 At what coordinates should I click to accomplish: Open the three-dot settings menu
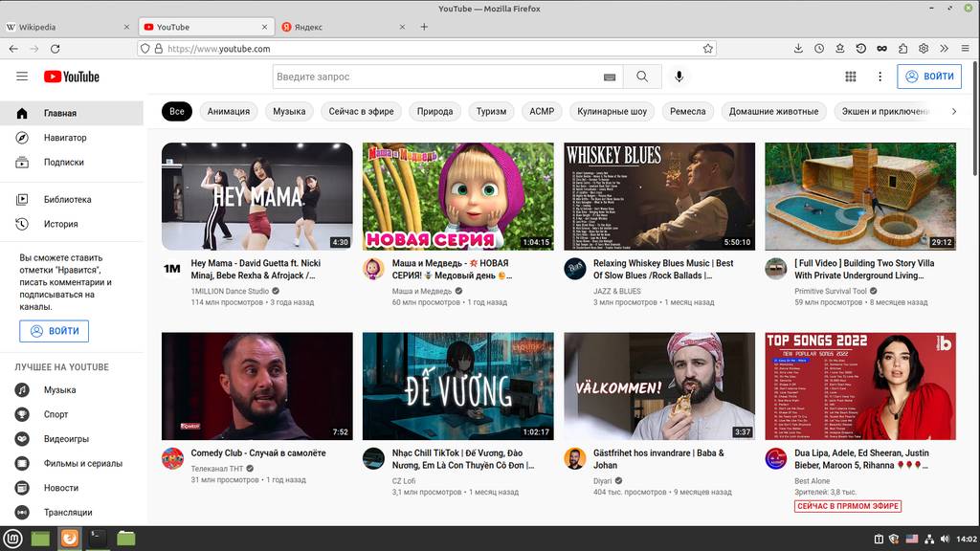880,77
